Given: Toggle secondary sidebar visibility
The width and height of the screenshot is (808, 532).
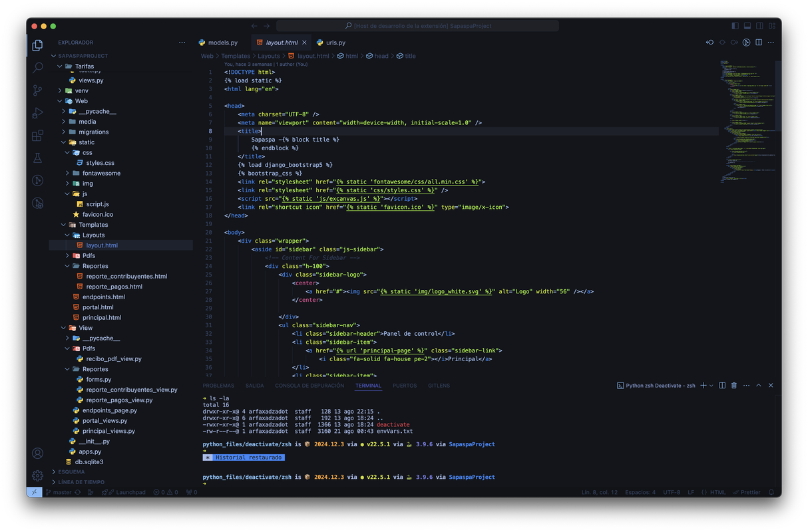Looking at the screenshot, I should click(759, 26).
